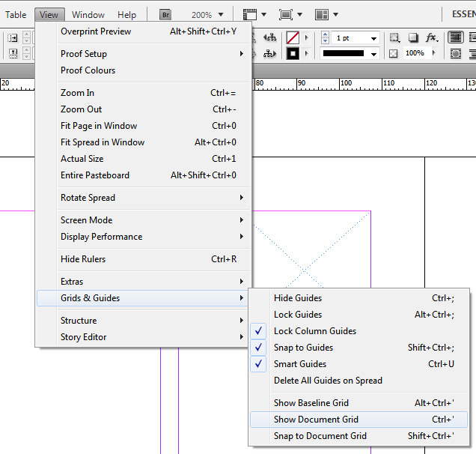Expand the Structure submenu

coord(143,321)
